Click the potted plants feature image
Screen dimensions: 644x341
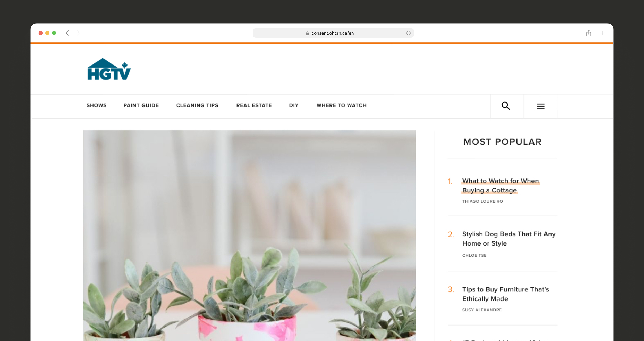pos(249,236)
